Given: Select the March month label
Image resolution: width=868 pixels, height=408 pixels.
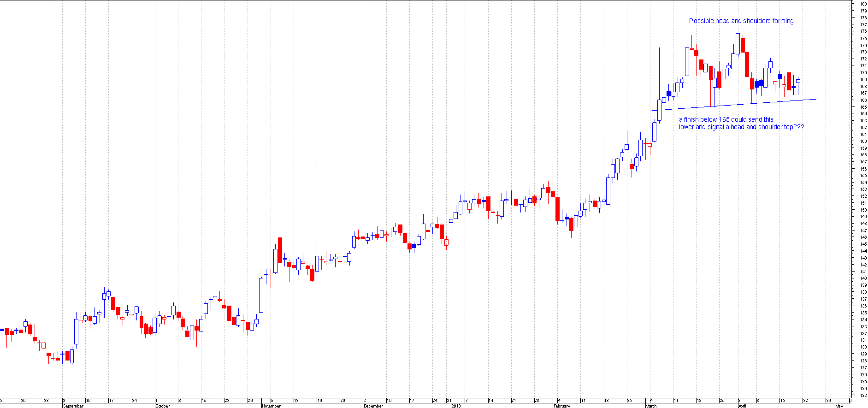Looking at the screenshot, I should tap(651, 406).
